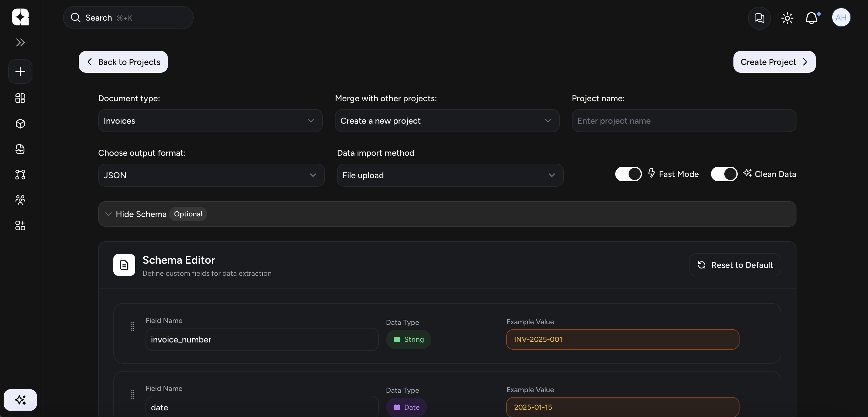
Task: Click inside the Enter project name field
Action: tap(683, 121)
